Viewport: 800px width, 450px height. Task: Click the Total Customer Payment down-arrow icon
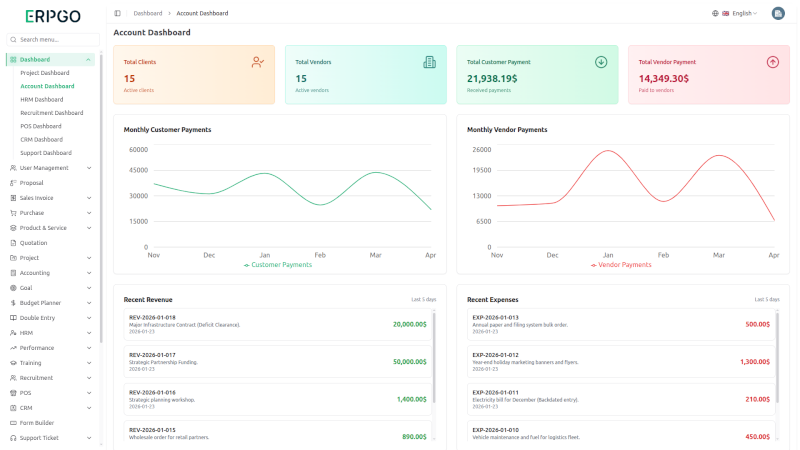[601, 62]
